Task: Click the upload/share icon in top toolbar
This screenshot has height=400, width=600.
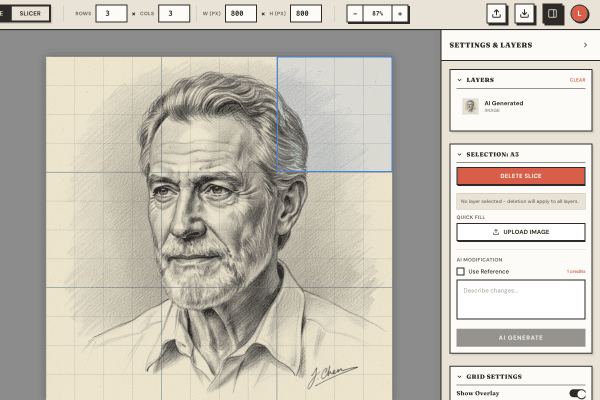Action: 497,14
